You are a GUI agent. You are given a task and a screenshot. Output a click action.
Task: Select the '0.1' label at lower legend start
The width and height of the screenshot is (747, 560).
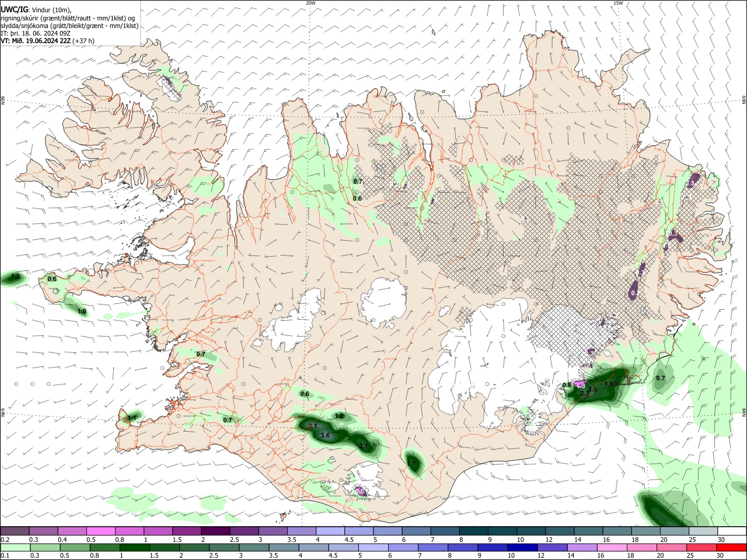pyautogui.click(x=5, y=556)
